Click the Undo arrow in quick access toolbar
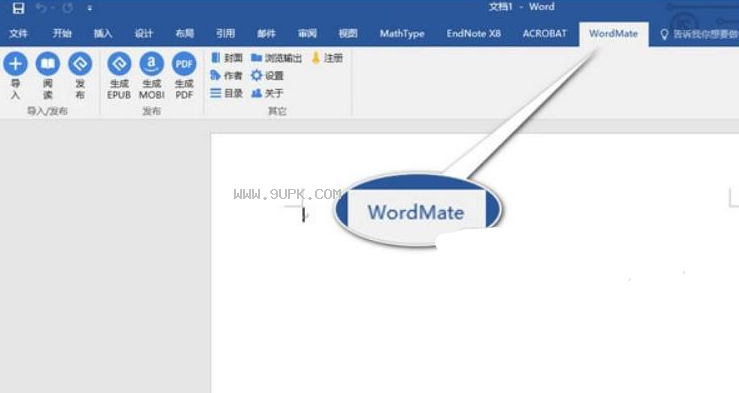Image resolution: width=739 pixels, height=393 pixels. [x=41, y=8]
